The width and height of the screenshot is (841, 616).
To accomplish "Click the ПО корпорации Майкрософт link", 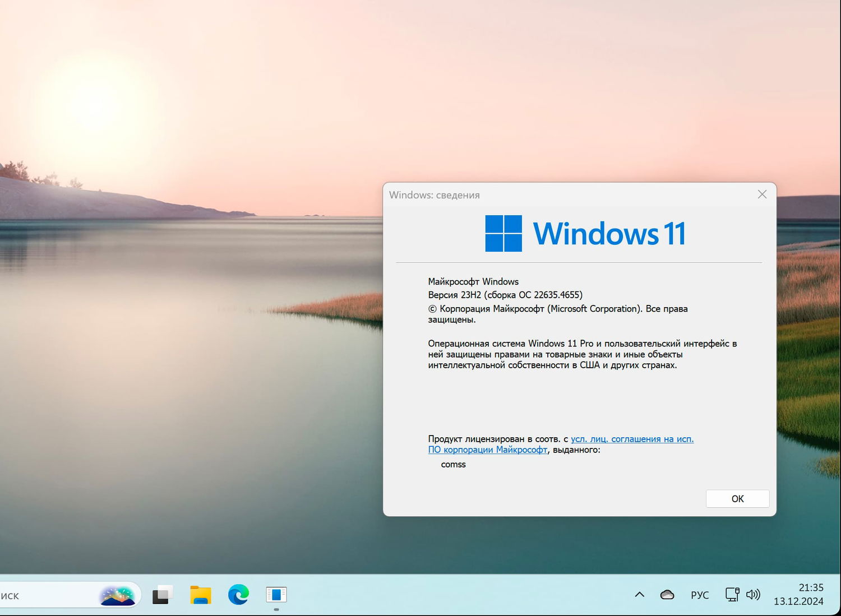I will coord(488,450).
